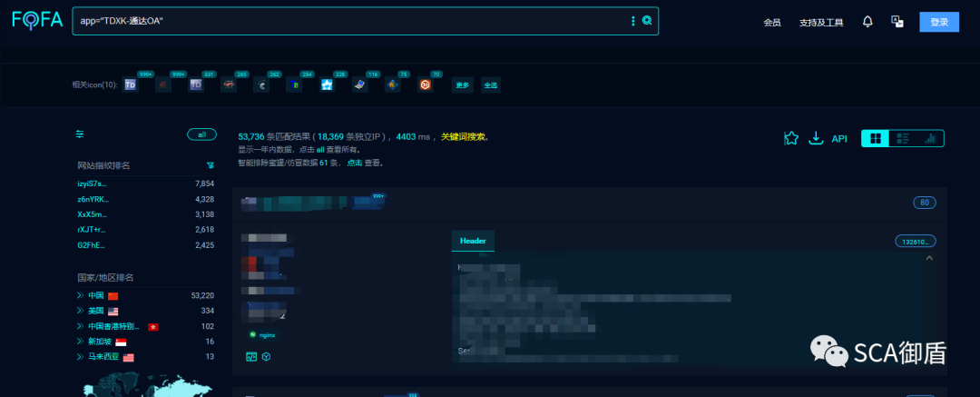Open the API link
This screenshot has height=397, width=980.
839,139
